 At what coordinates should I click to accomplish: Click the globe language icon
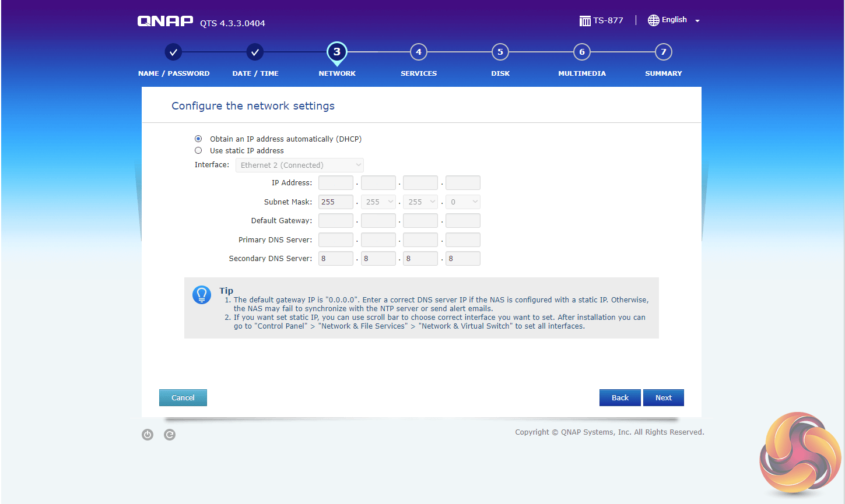coord(654,20)
